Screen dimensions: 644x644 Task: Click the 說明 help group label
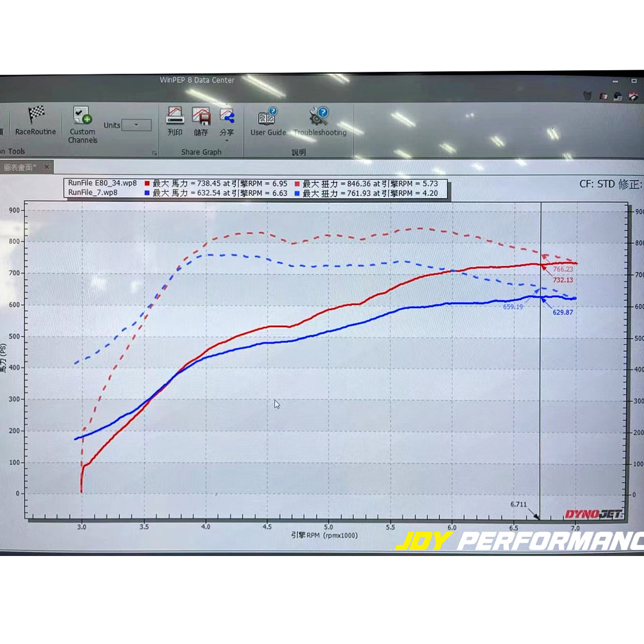tap(299, 152)
